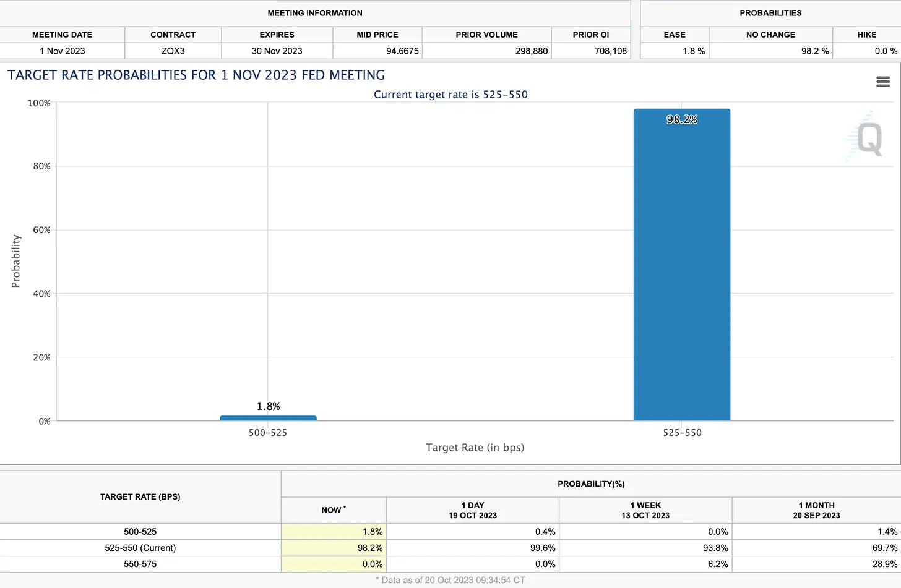This screenshot has width=901, height=588.
Task: Click the MEETING DATE column header
Action: point(62,35)
